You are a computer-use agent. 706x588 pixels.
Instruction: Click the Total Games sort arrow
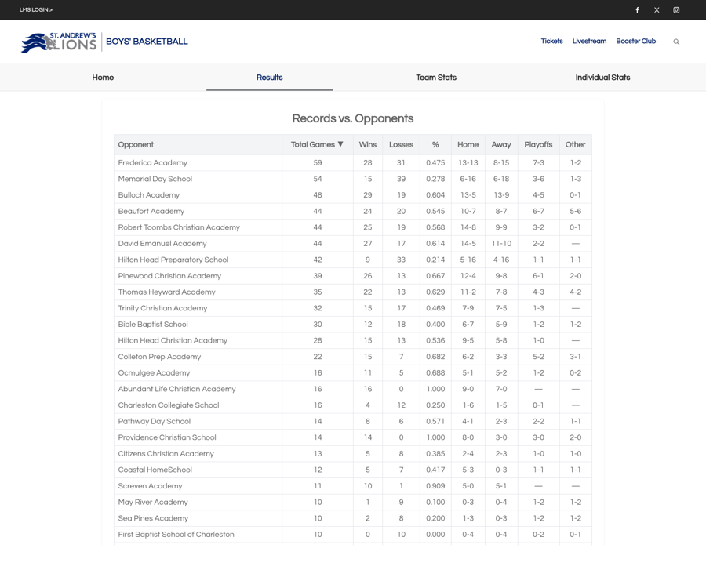pos(340,144)
